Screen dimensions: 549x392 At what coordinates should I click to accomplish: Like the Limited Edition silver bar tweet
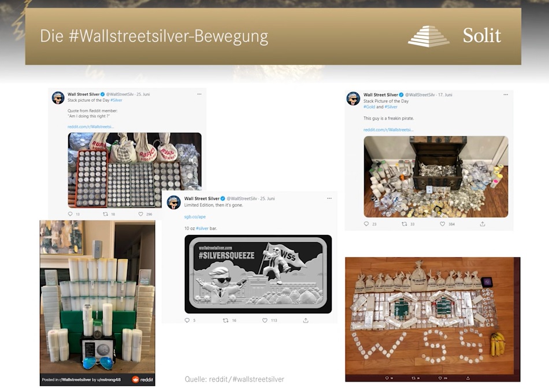point(265,320)
